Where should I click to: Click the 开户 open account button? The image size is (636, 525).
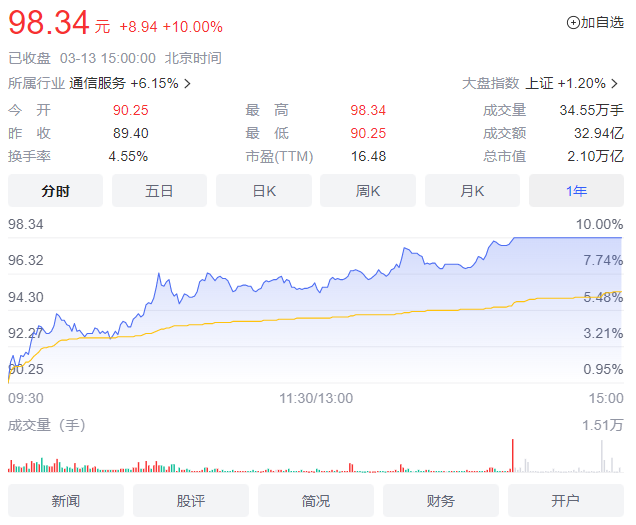point(565,501)
